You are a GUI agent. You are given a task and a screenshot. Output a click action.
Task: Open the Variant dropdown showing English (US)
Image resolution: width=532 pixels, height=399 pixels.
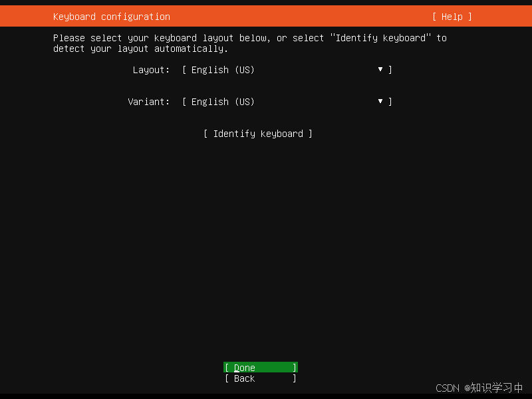point(287,102)
